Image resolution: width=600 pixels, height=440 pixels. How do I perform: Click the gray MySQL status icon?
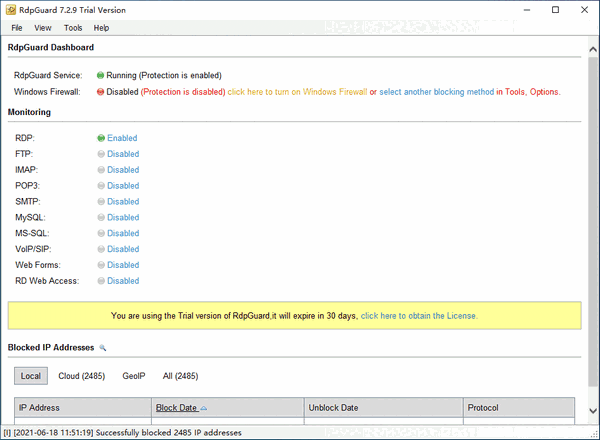click(101, 217)
